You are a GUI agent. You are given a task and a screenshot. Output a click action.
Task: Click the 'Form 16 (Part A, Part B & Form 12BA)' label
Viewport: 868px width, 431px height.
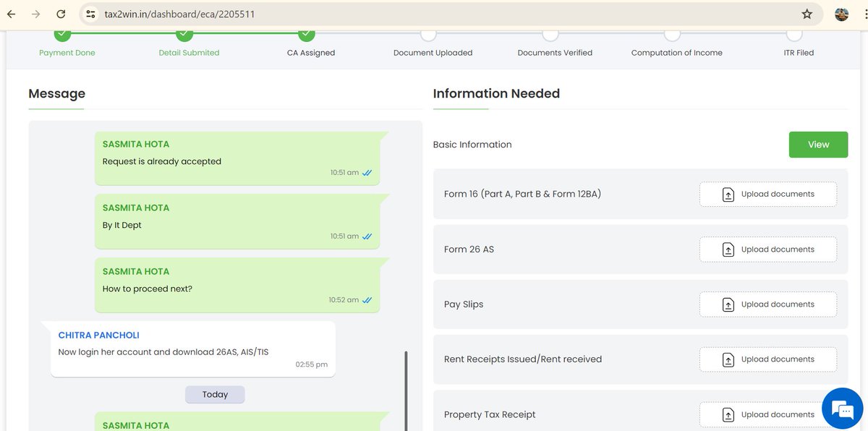tap(522, 194)
